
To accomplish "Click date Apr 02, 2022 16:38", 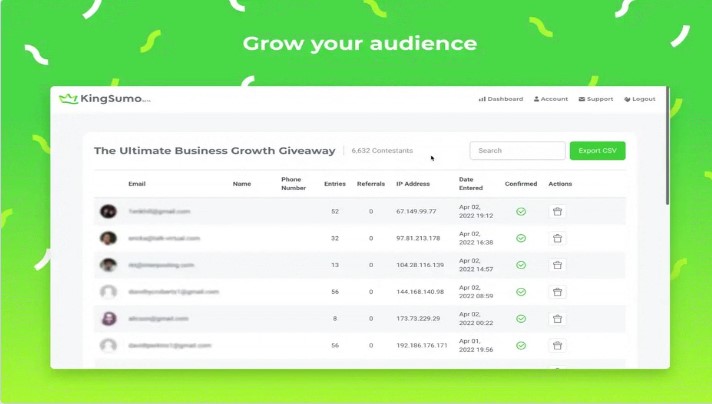I will (476, 238).
